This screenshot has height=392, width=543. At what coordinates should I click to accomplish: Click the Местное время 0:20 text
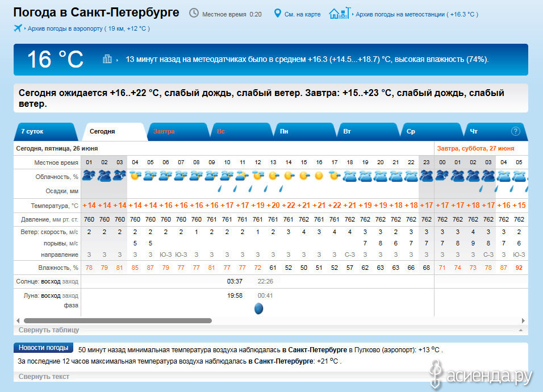pyautogui.click(x=232, y=15)
